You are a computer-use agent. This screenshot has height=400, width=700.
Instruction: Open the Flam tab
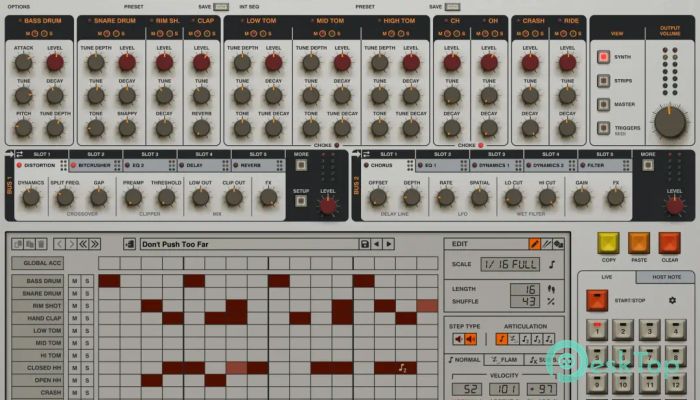[x=504, y=359]
